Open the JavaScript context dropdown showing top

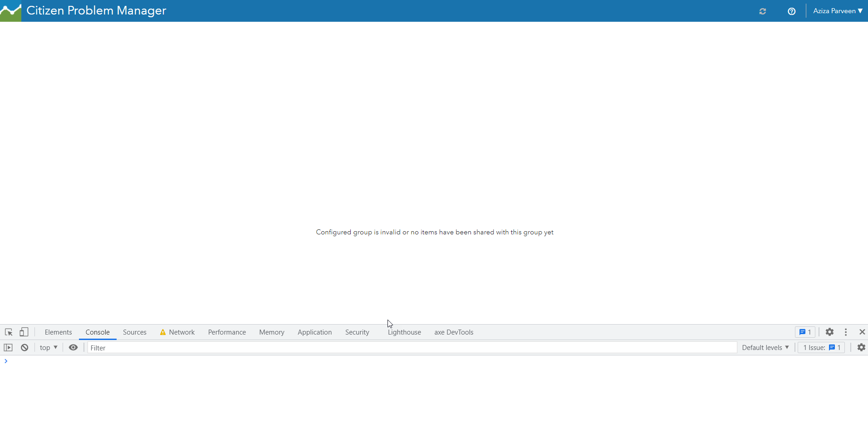pos(48,347)
